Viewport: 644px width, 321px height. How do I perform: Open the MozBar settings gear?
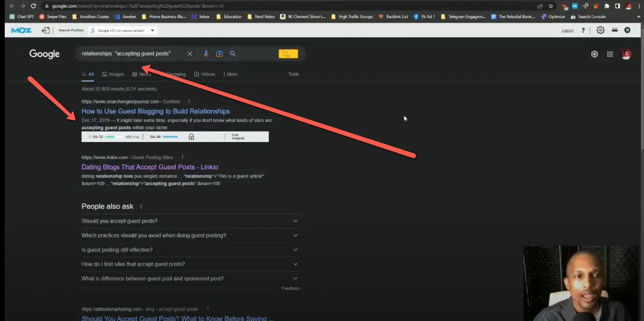[x=600, y=30]
